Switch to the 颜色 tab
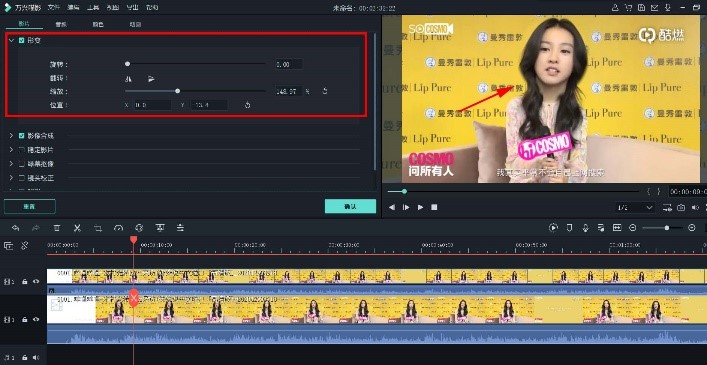The height and width of the screenshot is (365, 707). click(x=98, y=24)
